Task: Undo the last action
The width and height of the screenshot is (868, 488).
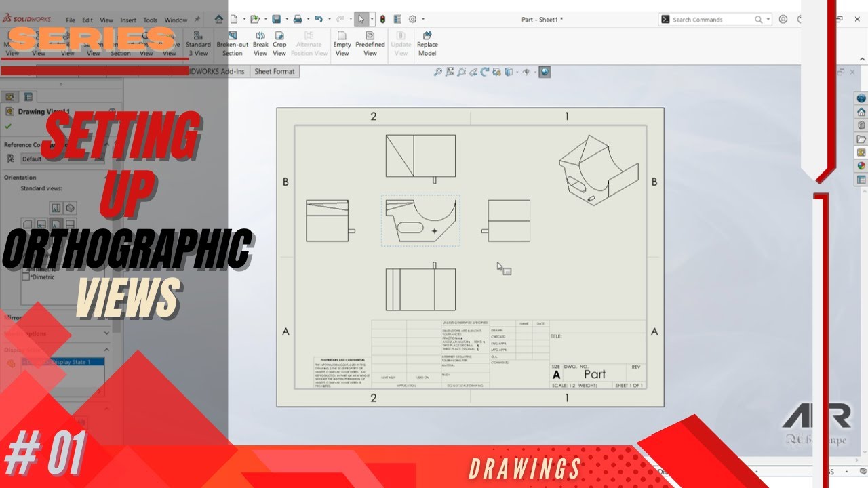Action: [x=318, y=20]
